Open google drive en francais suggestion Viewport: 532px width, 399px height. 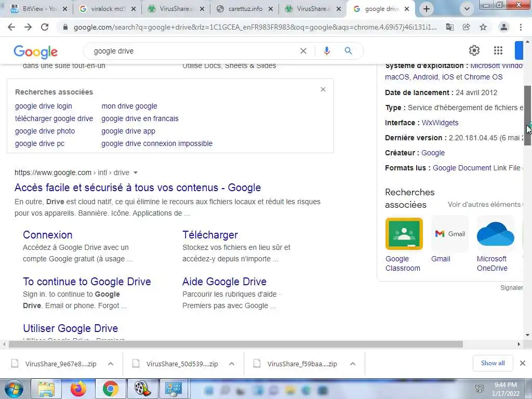140,119
